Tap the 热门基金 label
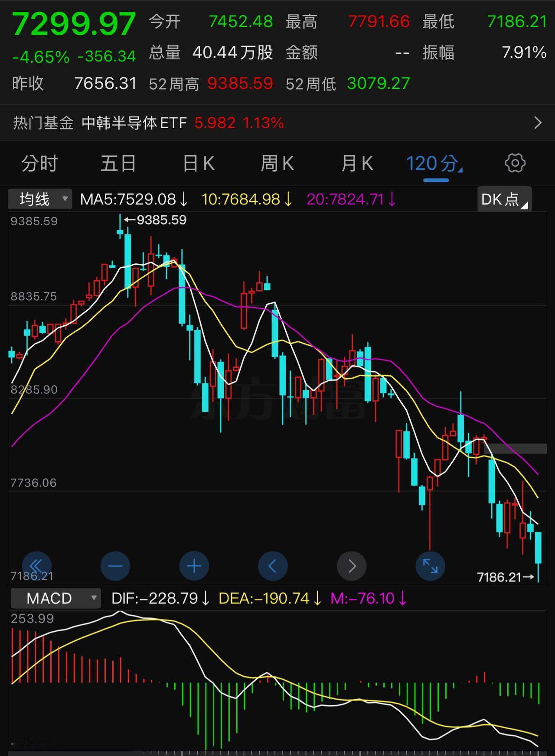Image resolution: width=555 pixels, height=756 pixels. (43, 123)
